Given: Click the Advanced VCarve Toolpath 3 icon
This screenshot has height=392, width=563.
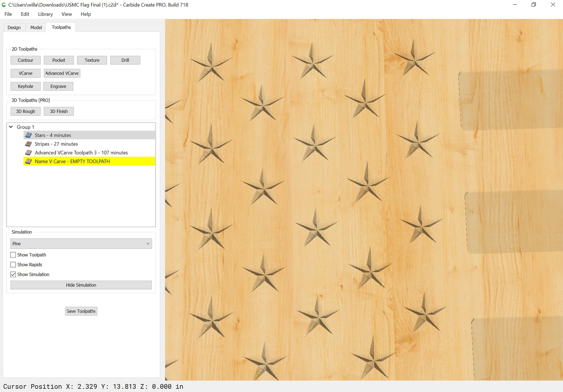Looking at the screenshot, I should pyautogui.click(x=28, y=153).
